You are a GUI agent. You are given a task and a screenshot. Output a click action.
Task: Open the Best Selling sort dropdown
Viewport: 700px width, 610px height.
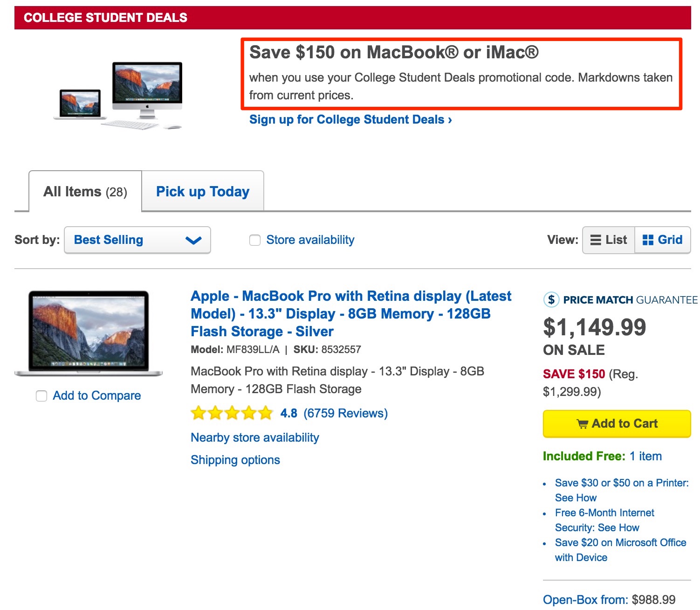coord(137,240)
